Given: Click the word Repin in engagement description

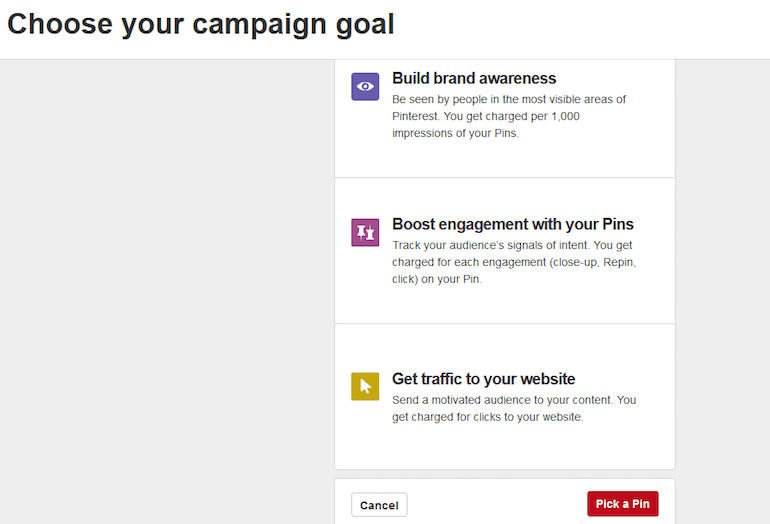Looking at the screenshot, I should [x=619, y=262].
